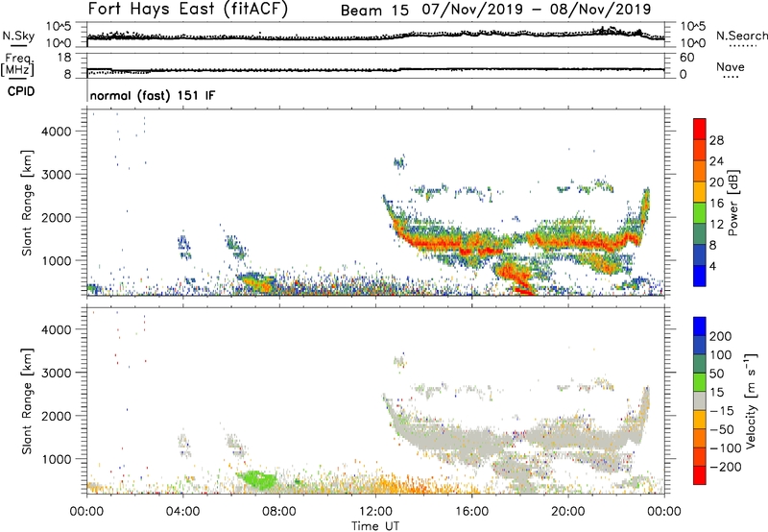Click the green velocity patch near 07:00
The image size is (768, 532).
(x=256, y=479)
